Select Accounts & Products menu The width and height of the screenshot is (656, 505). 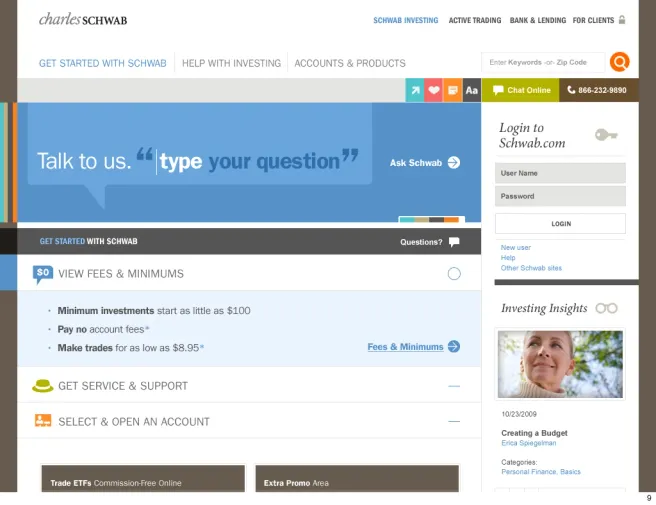[x=350, y=63]
